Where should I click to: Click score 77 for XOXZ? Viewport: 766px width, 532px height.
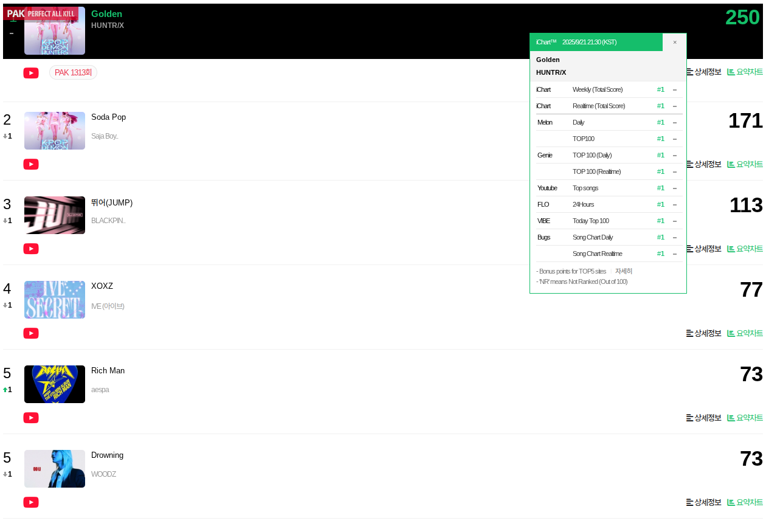(751, 289)
